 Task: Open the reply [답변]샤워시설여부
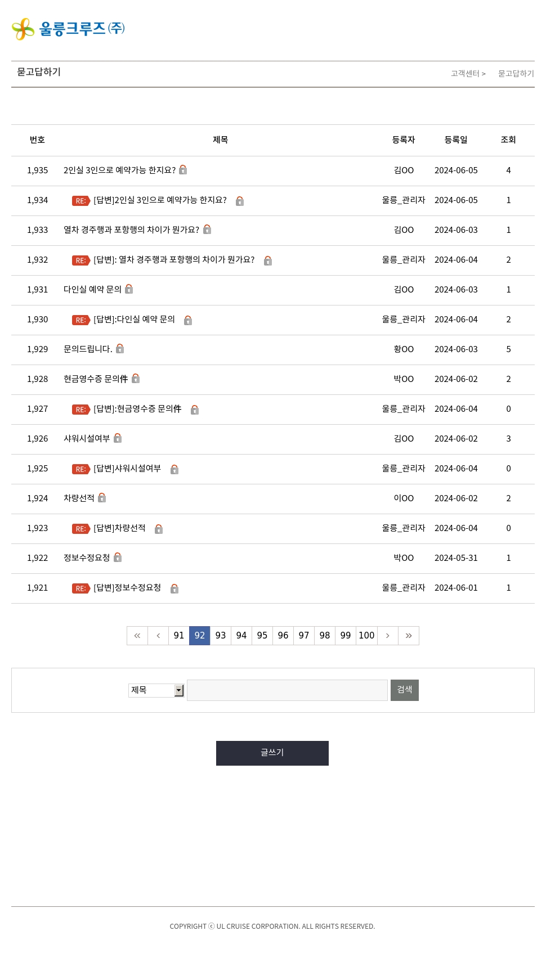tap(127, 469)
